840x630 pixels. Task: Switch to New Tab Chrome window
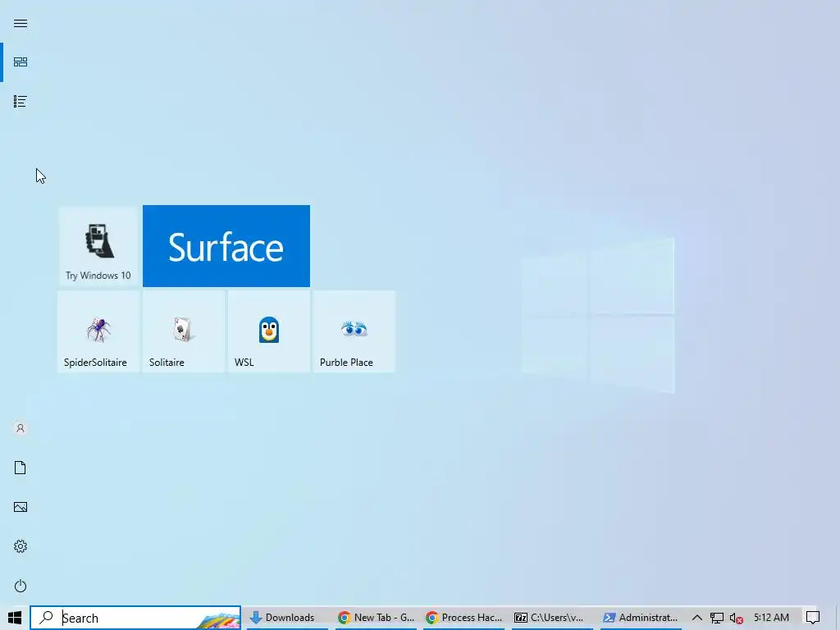click(376, 618)
